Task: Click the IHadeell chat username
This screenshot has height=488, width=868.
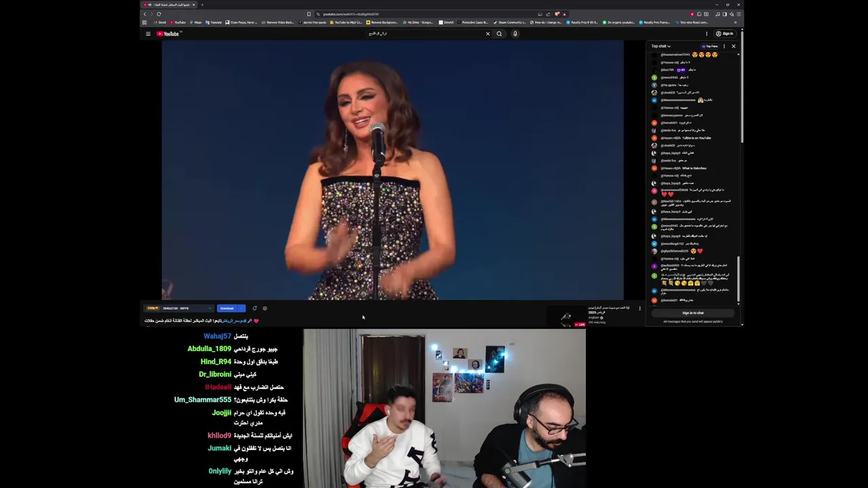Action: (x=218, y=387)
